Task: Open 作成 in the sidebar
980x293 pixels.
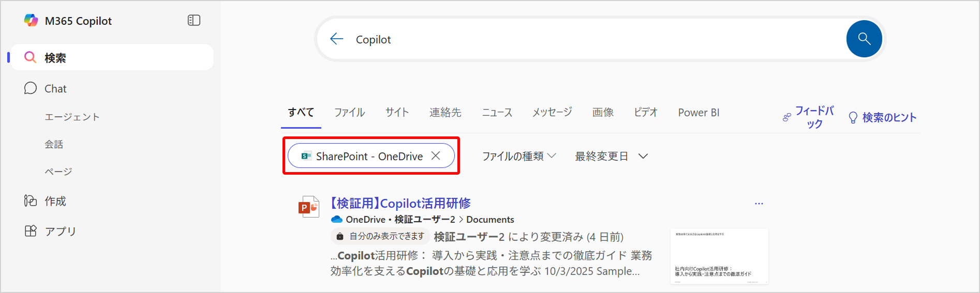Action: click(x=55, y=201)
